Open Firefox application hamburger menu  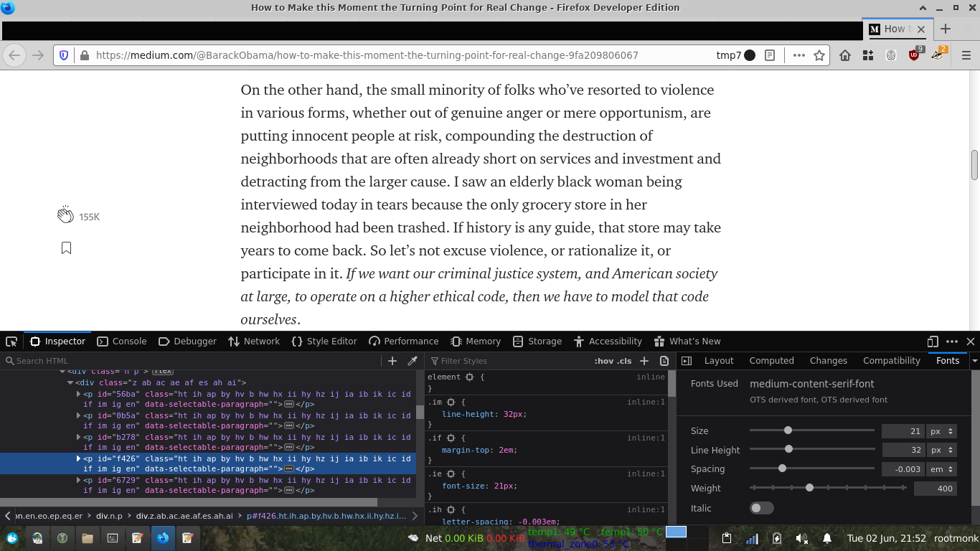pos(966,55)
